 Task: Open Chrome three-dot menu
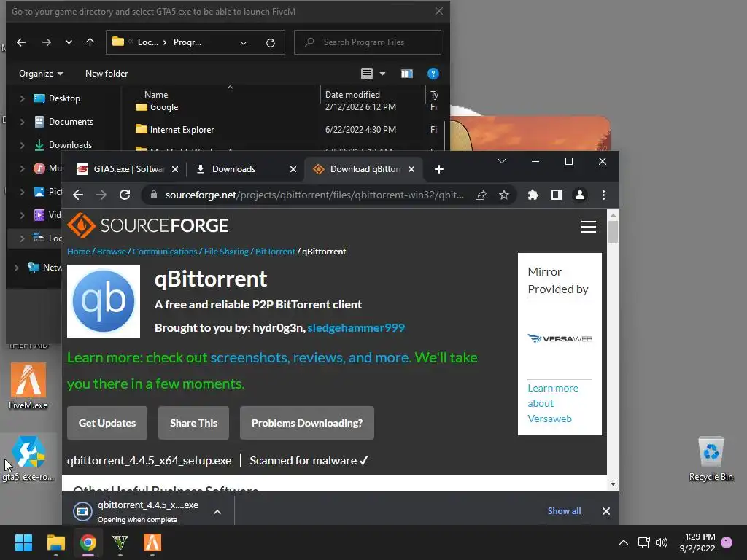tap(603, 195)
